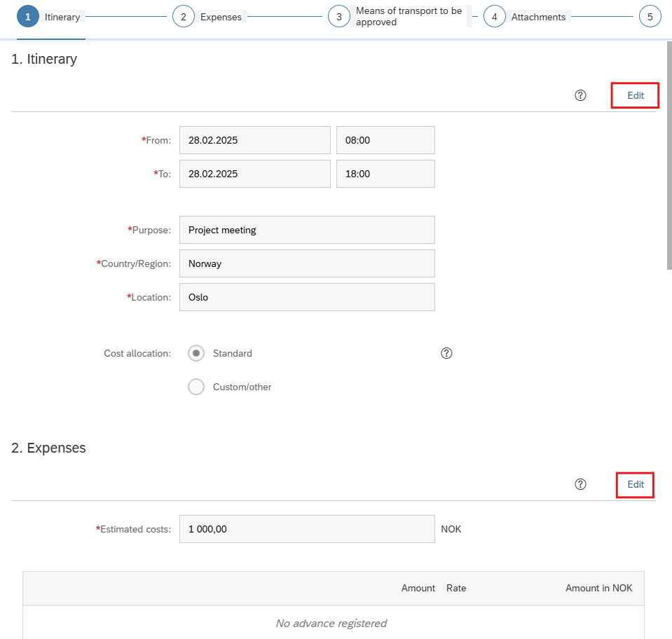
Task: Focus the Country/Region field Norway
Action: (308, 263)
